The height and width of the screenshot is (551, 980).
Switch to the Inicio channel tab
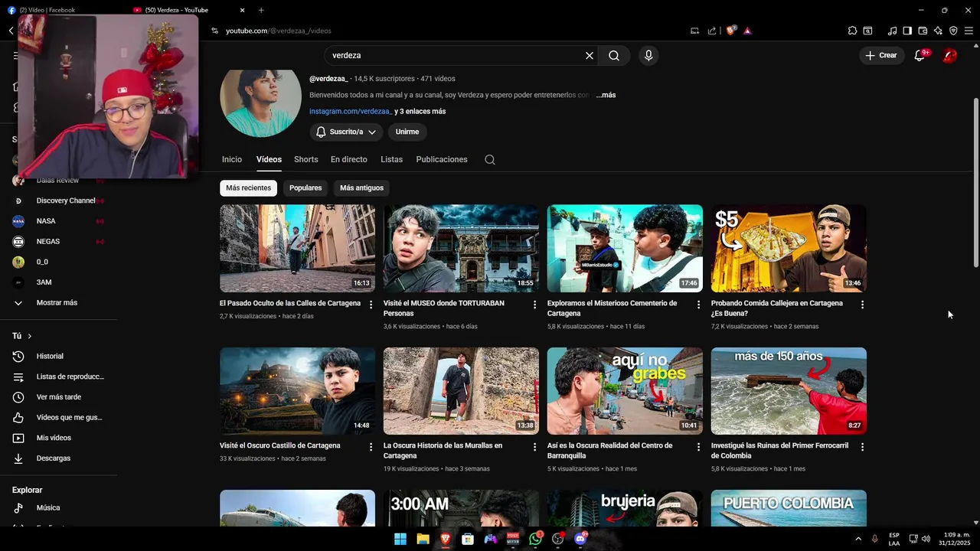(232, 159)
